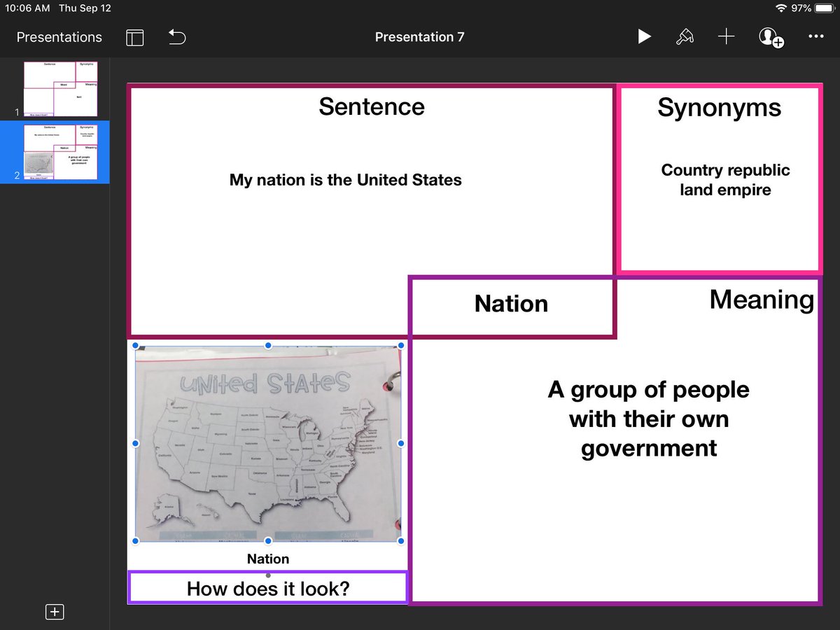Tap the Presentation 7 title
840x630 pixels.
coord(419,37)
